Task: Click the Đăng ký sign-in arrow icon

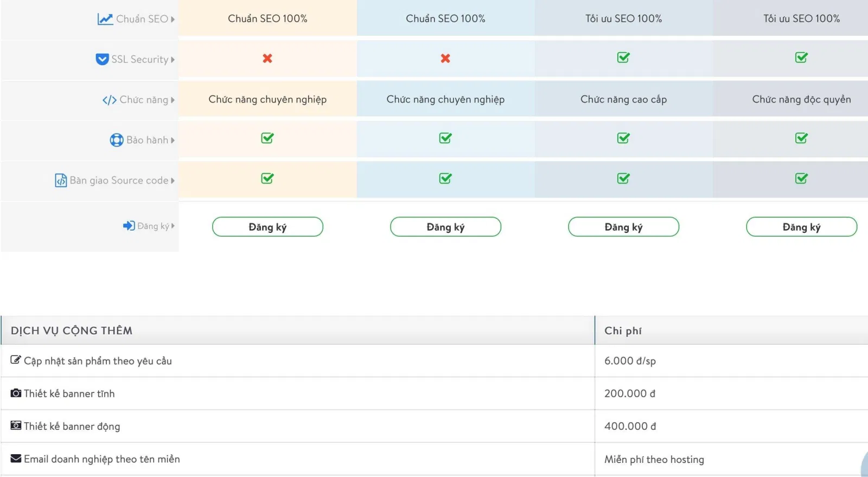Action: 129,226
